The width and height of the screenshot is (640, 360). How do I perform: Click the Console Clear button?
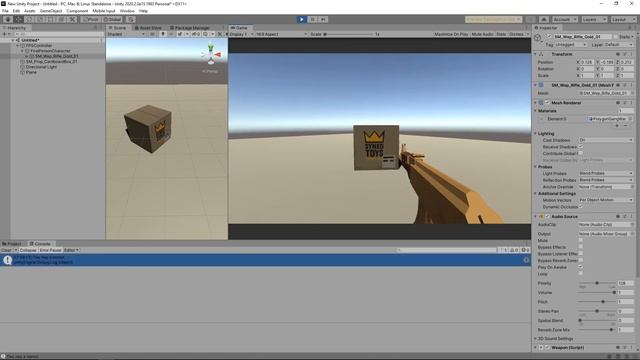[6, 250]
